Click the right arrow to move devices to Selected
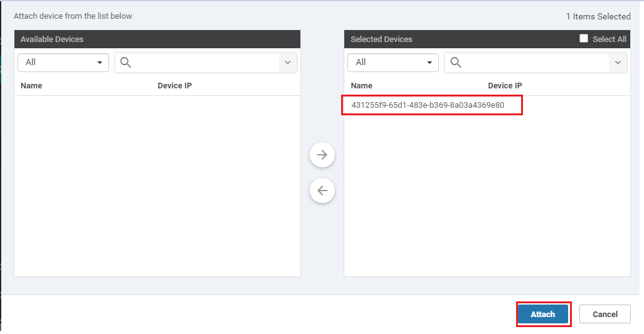This screenshot has height=334, width=644. tap(322, 155)
